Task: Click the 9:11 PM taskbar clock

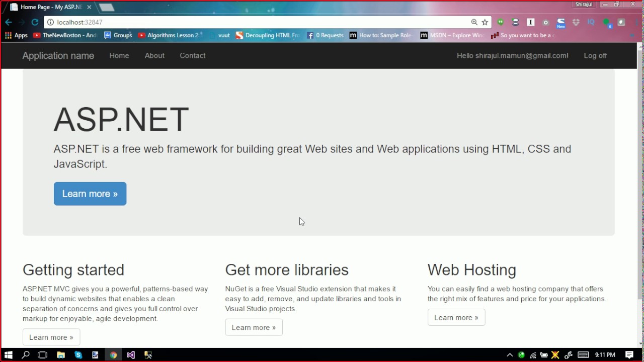Action: pyautogui.click(x=605, y=355)
